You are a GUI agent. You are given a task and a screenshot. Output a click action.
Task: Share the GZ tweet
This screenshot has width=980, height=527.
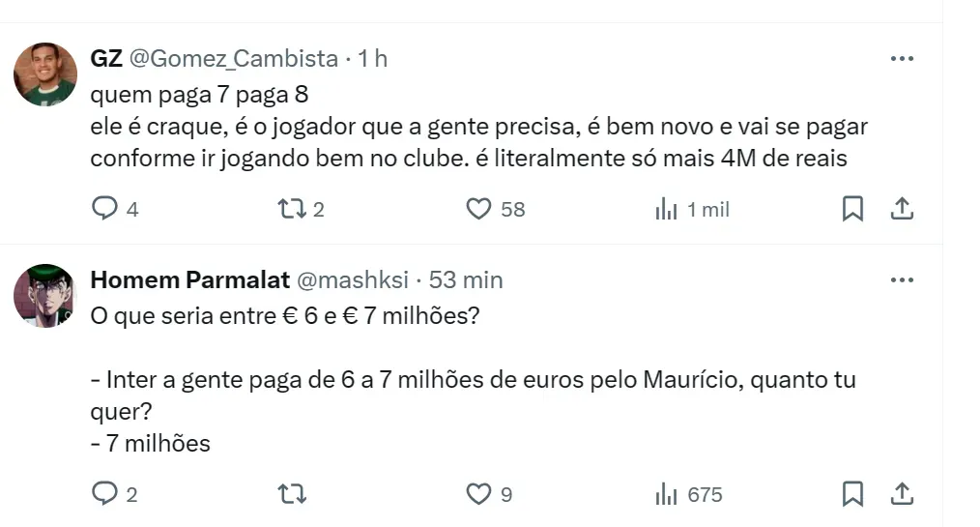point(902,209)
